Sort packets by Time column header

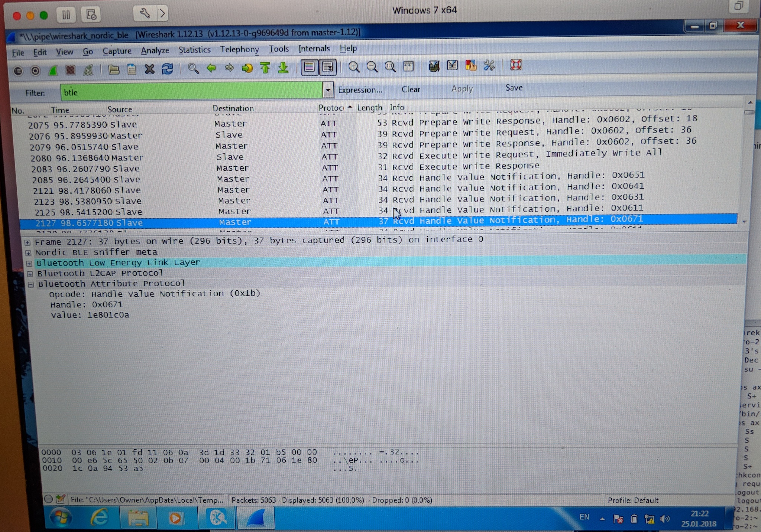coord(60,110)
